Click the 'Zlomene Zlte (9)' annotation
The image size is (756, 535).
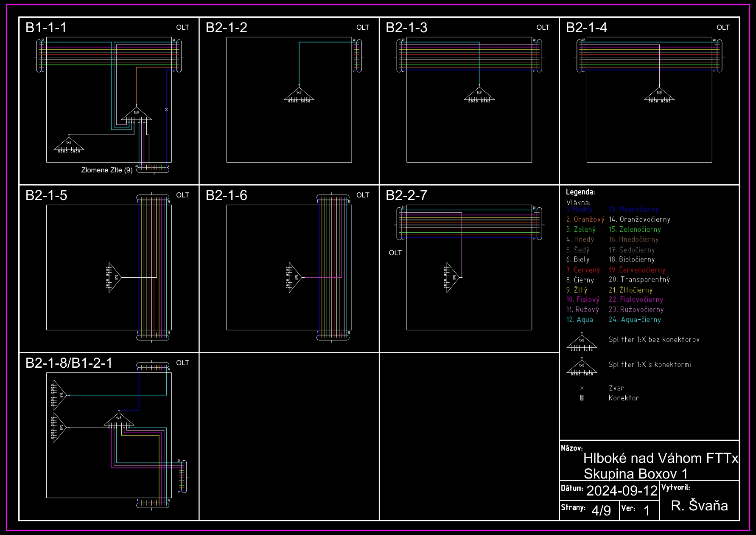[x=107, y=170]
